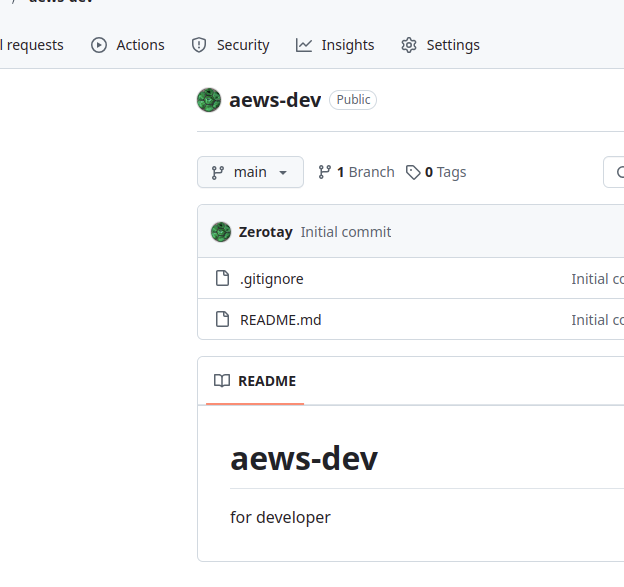This screenshot has width=624, height=587.
Task: View the 0 Tags link
Action: click(436, 172)
